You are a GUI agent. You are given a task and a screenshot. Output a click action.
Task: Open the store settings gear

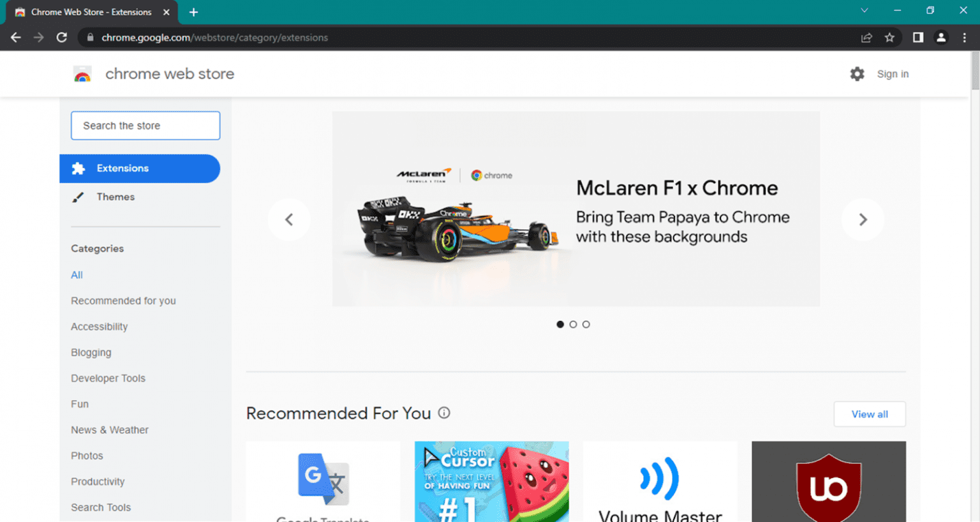tap(857, 74)
